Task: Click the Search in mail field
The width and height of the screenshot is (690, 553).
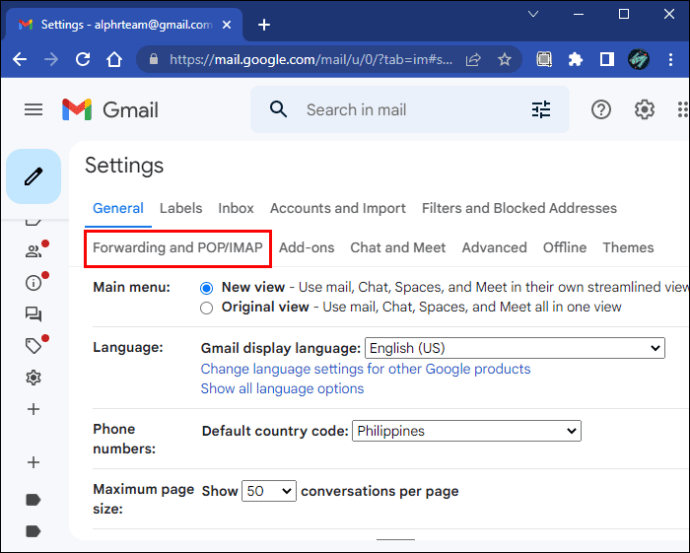Action: coord(409,110)
